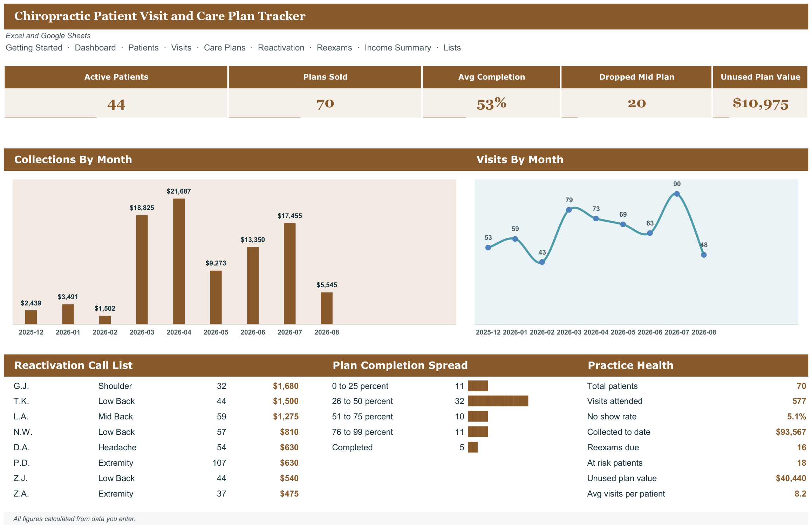Select the Avg Completion 53% card
The width and height of the screenshot is (812, 526).
[491, 92]
